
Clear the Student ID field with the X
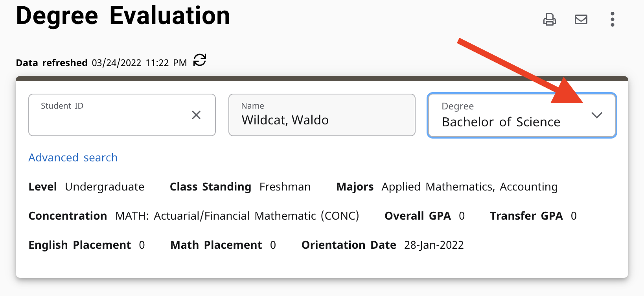(196, 115)
